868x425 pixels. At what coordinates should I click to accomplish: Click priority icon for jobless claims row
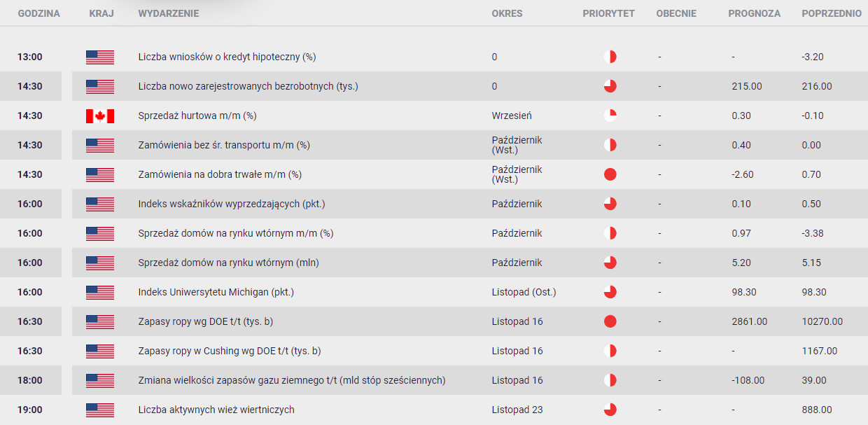[x=610, y=86]
